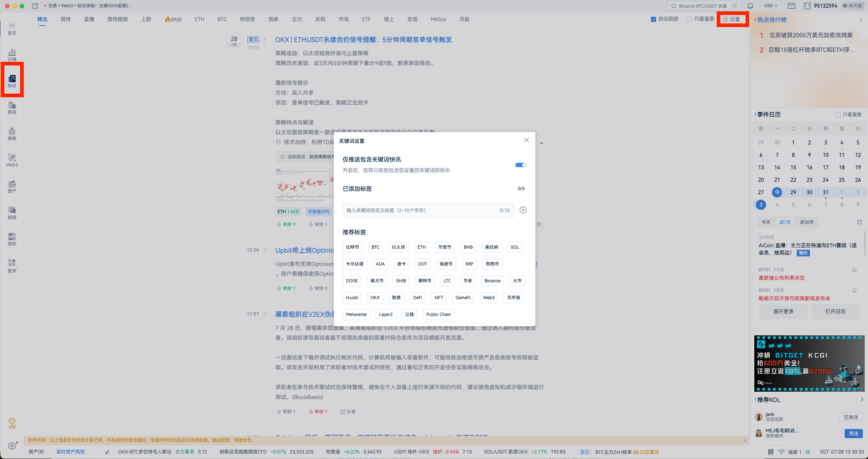Open the 更多 more sidebar icon
Viewport: 868px width, 459px height.
point(12,266)
